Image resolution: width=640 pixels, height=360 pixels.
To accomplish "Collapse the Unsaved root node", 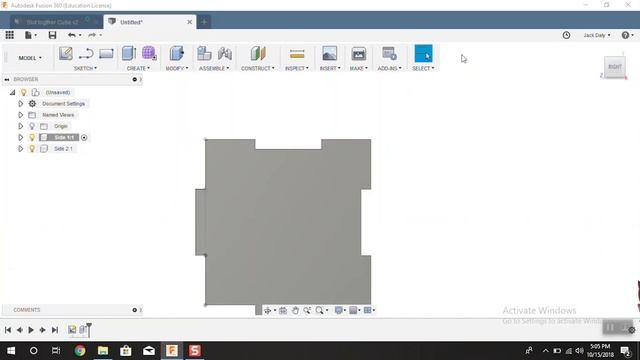I will pyautogui.click(x=13, y=93).
